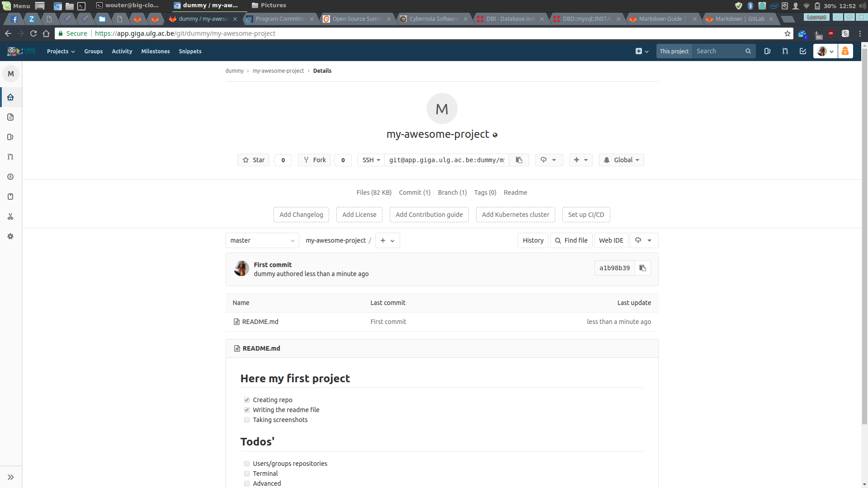This screenshot has height=488, width=868.
Task: Open the download dropdown next to clone URL
Action: pyautogui.click(x=549, y=160)
